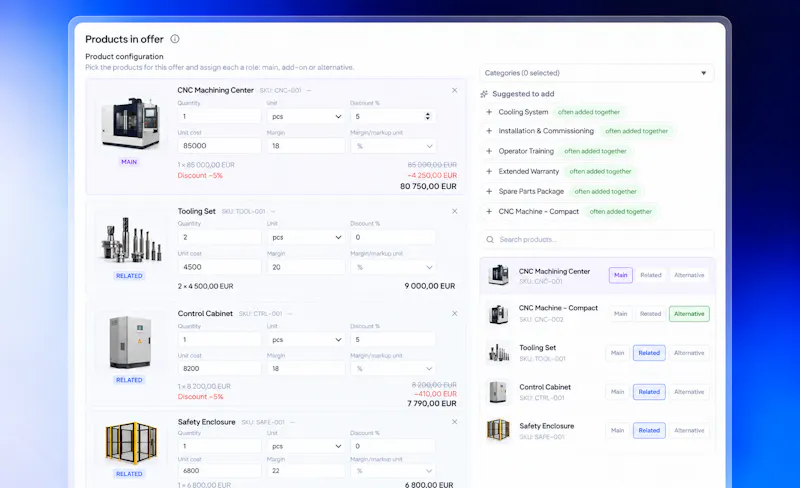Click the 80 750,00 EUR total
This screenshot has width=800, height=488.
(x=429, y=186)
